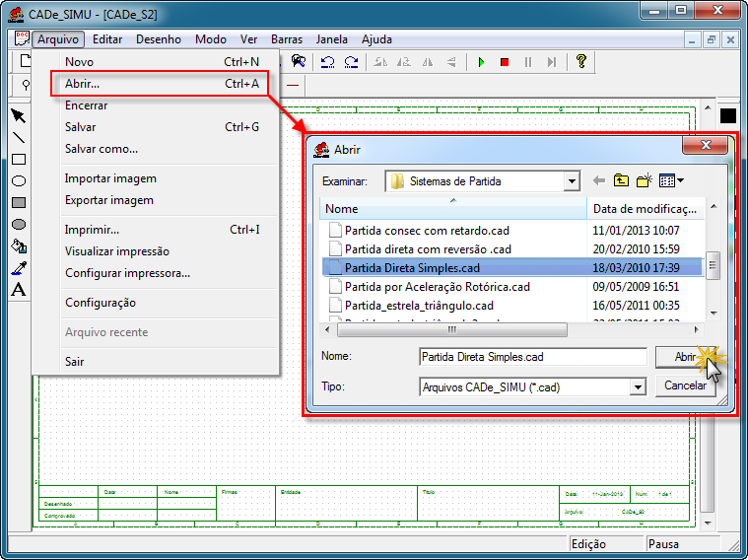Click the first rotate symbol toolbar icon
748x560 pixels.
click(380, 62)
